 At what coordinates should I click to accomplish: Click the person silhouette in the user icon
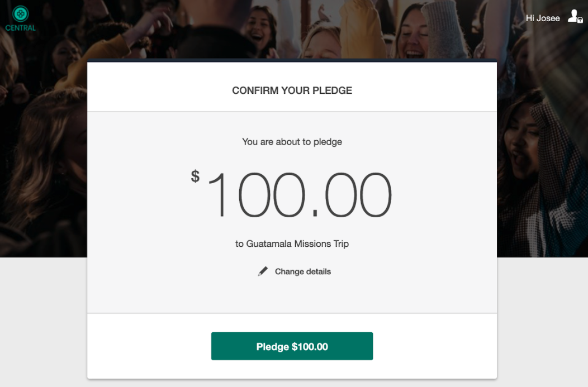[x=573, y=16]
